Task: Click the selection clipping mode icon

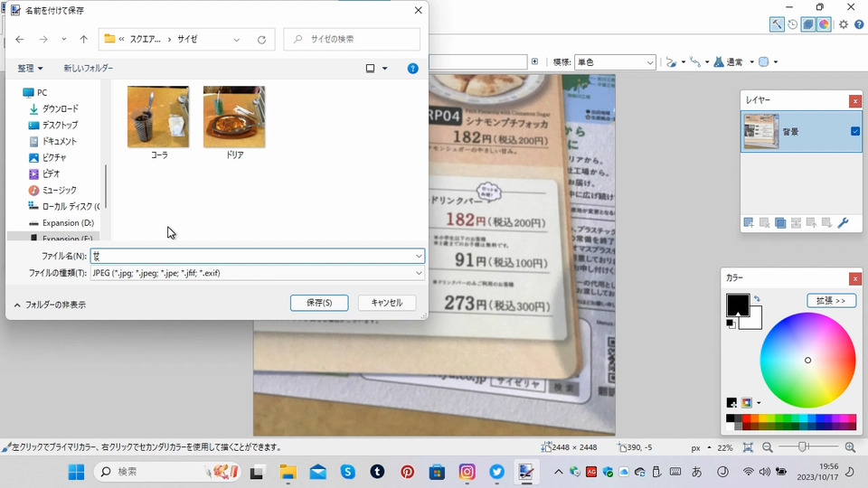Action: tap(764, 62)
